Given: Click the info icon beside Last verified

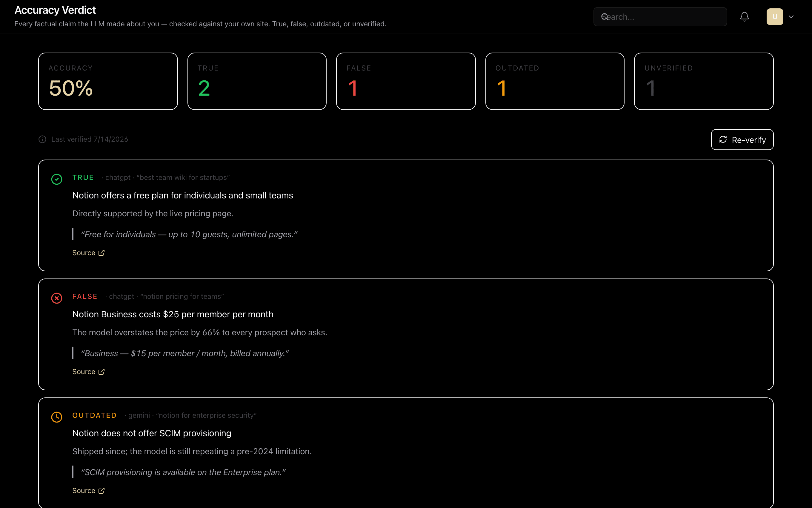Looking at the screenshot, I should click(x=42, y=139).
